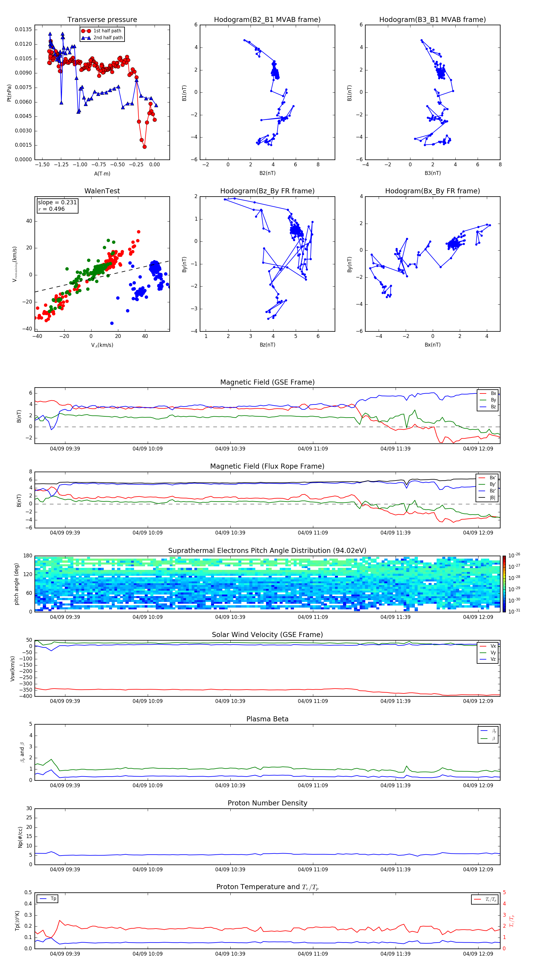Click the 'Transverse pressure' plot title
This screenshot has height=980, width=535.
pyautogui.click(x=102, y=20)
